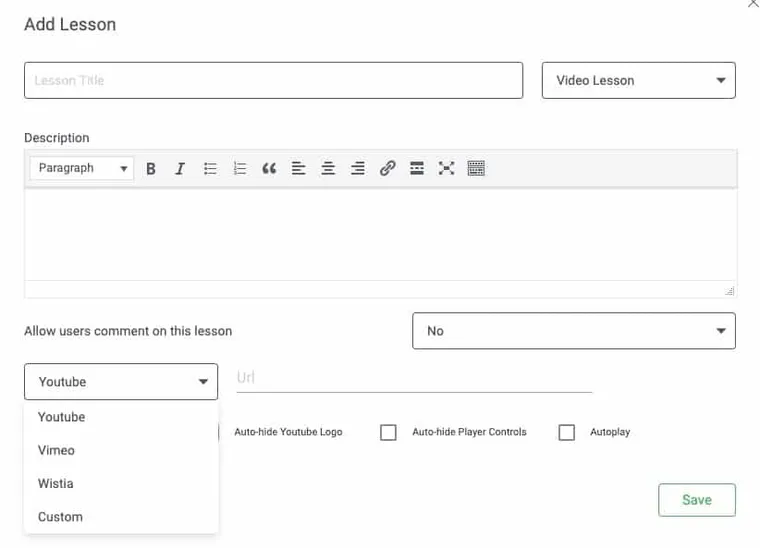Viewport: 760px width, 548px height.
Task: Collapse the Youtube video source dropdown
Action: (x=121, y=382)
